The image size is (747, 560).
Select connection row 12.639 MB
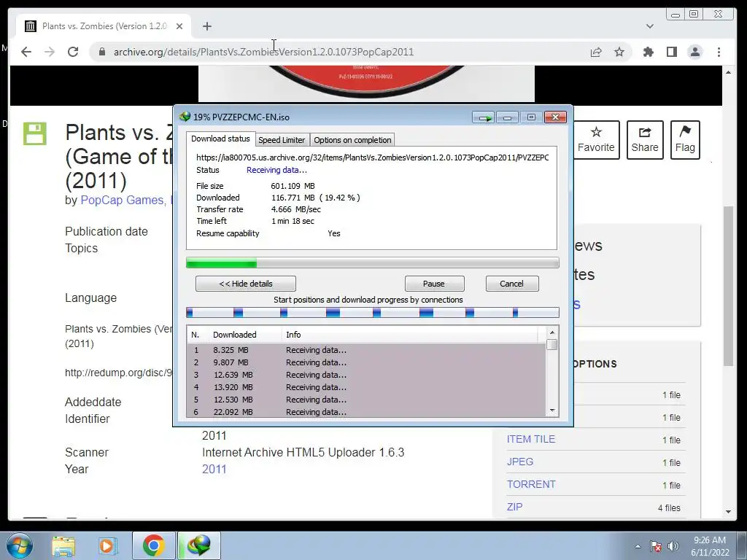(366, 375)
